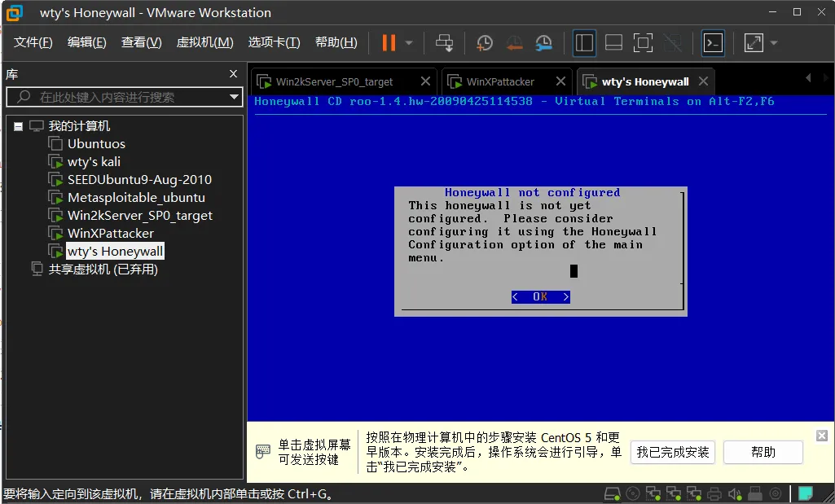Open the 文件(F) menu

33,42
